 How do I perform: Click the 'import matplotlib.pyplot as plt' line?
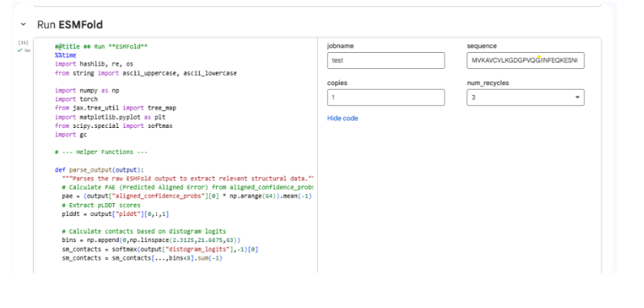pos(109,116)
